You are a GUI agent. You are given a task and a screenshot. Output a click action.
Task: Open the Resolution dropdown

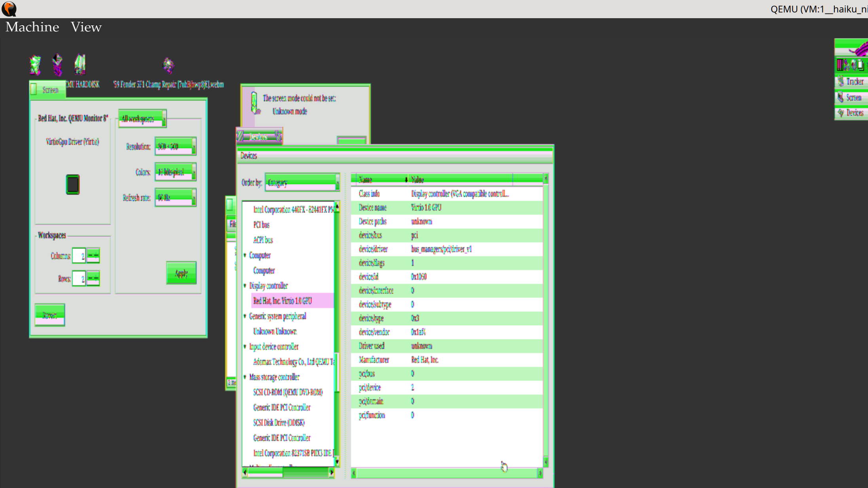click(176, 146)
